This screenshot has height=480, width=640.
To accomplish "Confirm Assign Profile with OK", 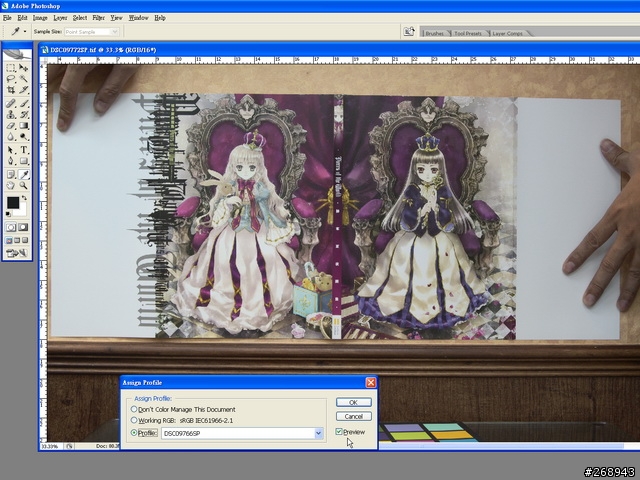I will 353,402.
